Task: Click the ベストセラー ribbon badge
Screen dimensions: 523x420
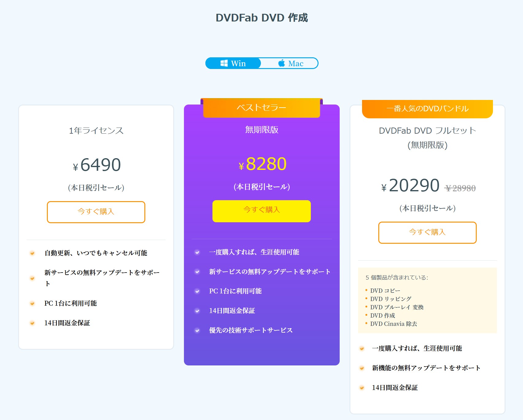Action: [261, 108]
